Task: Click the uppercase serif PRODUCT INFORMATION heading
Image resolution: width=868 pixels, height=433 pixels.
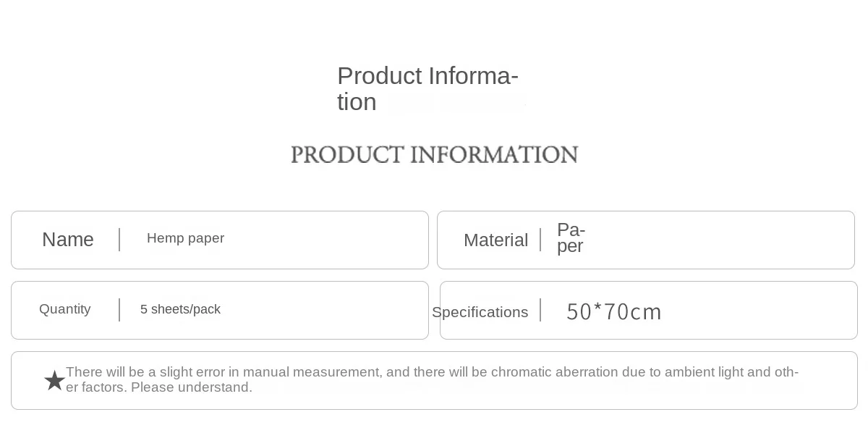Action: [x=434, y=155]
